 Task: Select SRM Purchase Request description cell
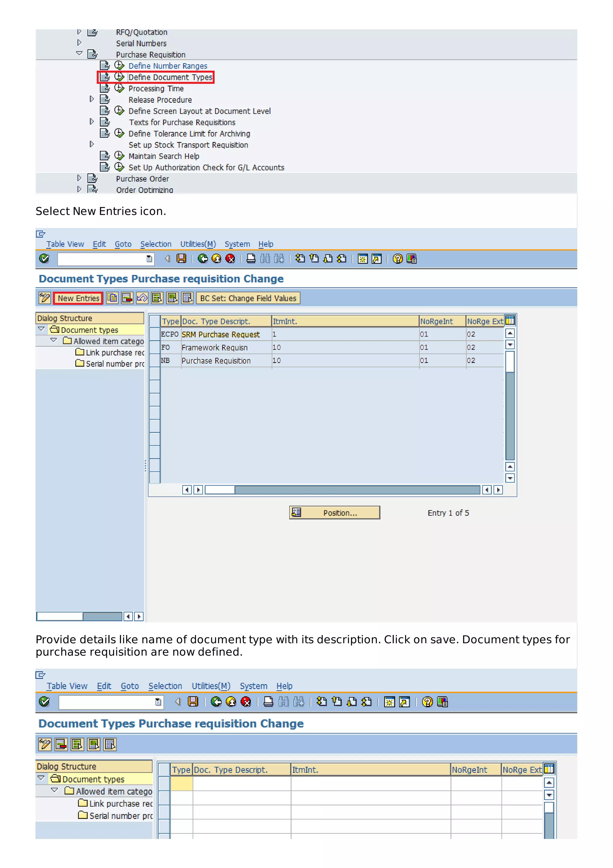(x=226, y=334)
